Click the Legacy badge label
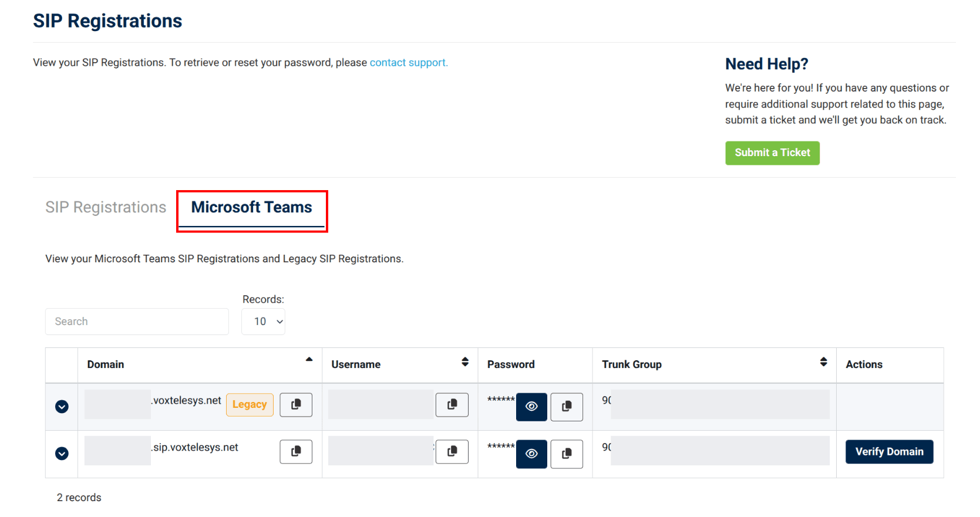980x517 pixels. click(x=250, y=405)
